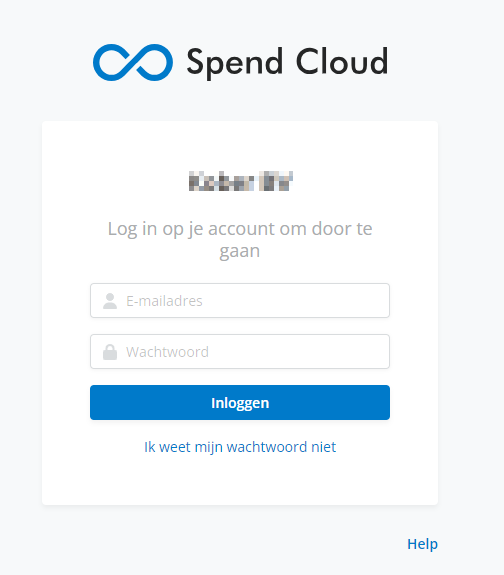Open the Help link at the bottom right

tap(423, 544)
